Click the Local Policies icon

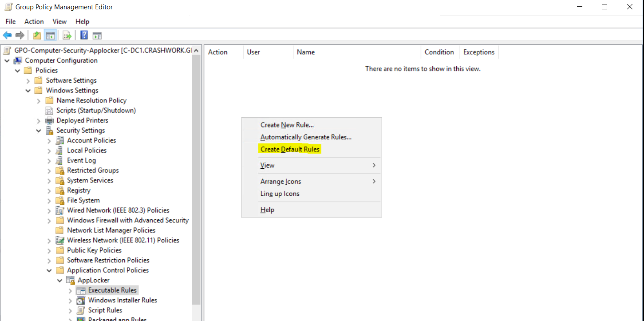coord(60,151)
